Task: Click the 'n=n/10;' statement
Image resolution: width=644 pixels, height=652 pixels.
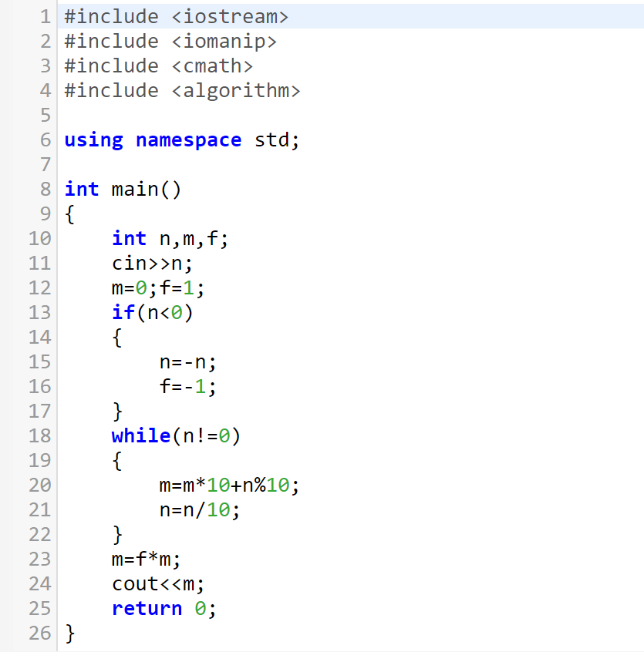Action: pos(200,509)
